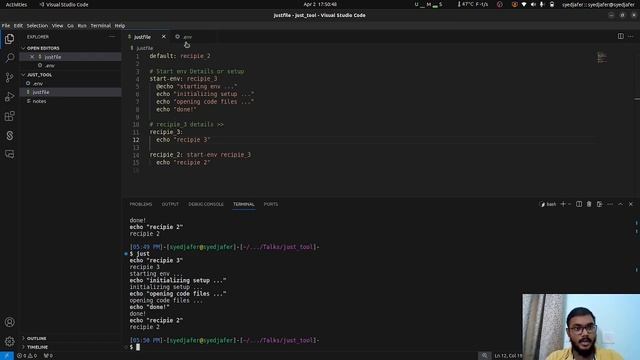The width and height of the screenshot is (640, 360).
Task: Kill the terminal with trash icon
Action: (589, 204)
